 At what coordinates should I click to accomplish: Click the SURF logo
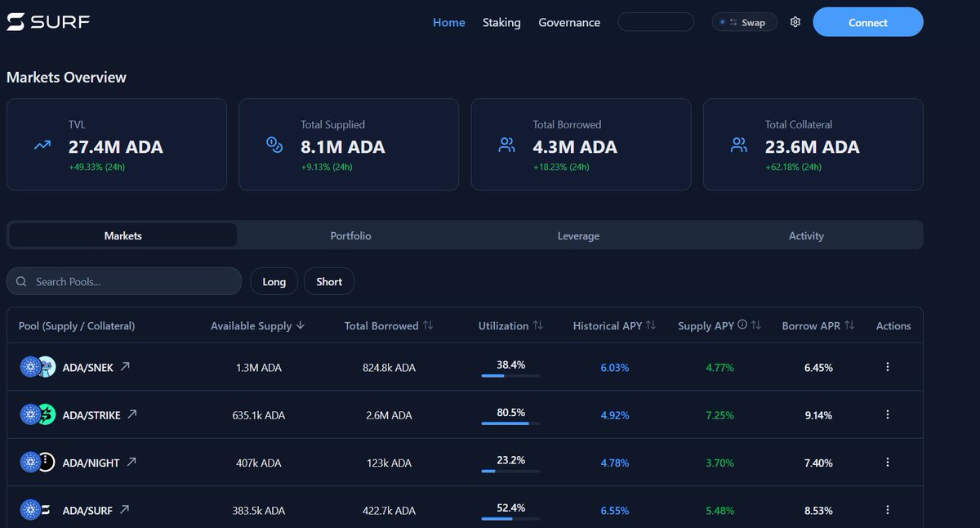48,22
